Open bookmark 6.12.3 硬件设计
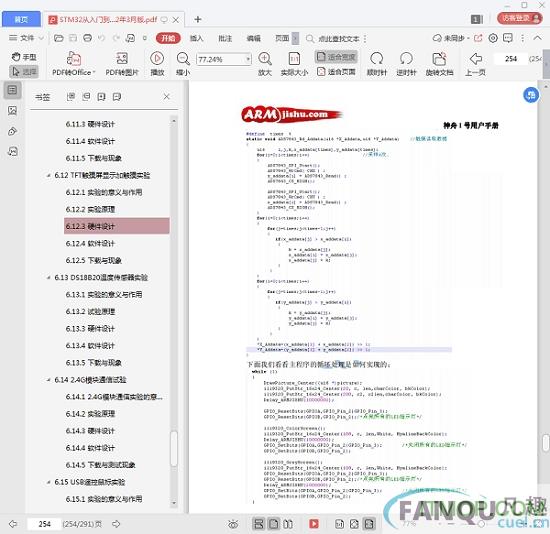 117,226
